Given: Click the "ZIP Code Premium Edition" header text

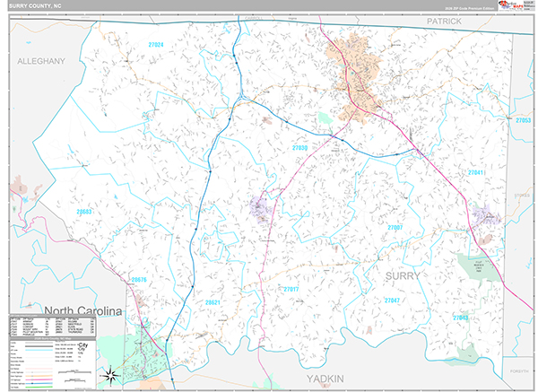Looking at the screenshot, I should [x=469, y=8].
